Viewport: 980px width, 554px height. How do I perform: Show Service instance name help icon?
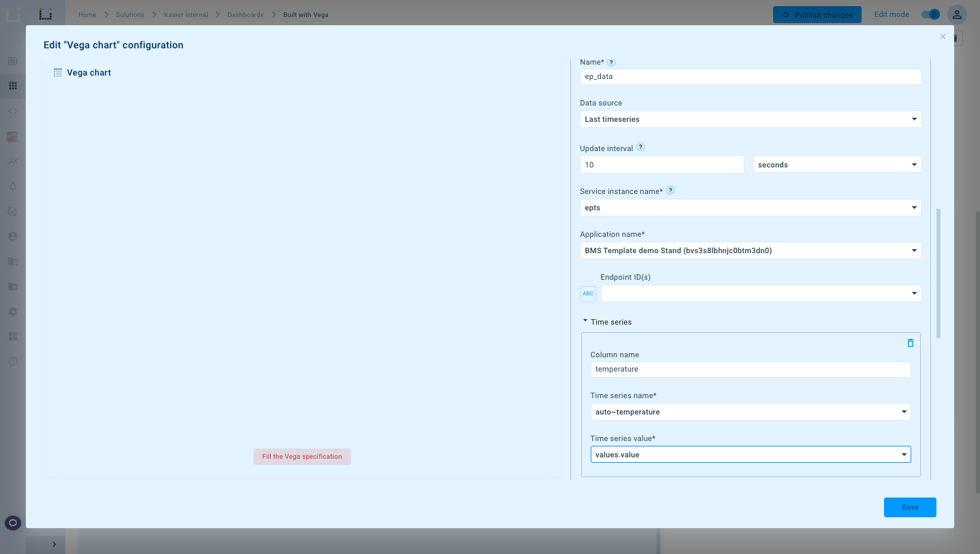coord(670,191)
